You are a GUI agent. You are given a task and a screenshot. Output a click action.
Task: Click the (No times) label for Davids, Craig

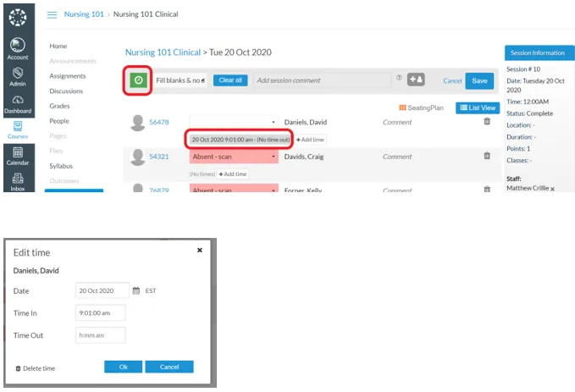(202, 174)
